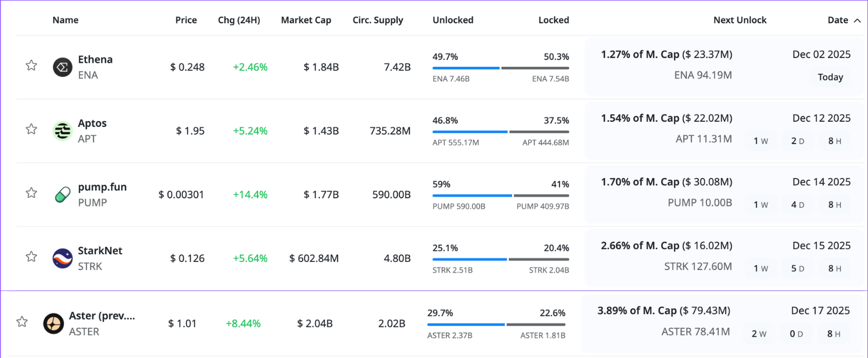The image size is (868, 358).
Task: Sort table by Date column arrow
Action: click(x=857, y=21)
